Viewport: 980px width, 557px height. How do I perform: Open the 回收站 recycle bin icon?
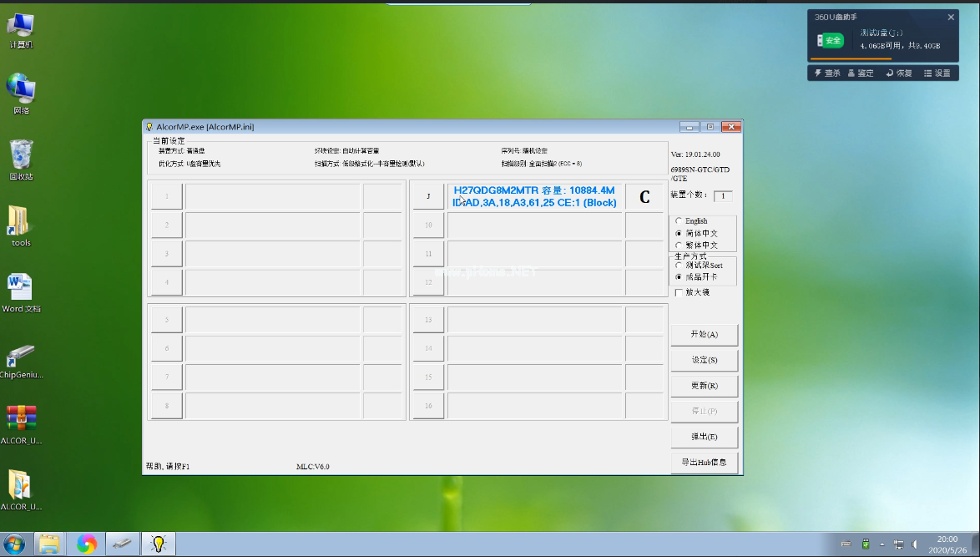pyautogui.click(x=21, y=159)
